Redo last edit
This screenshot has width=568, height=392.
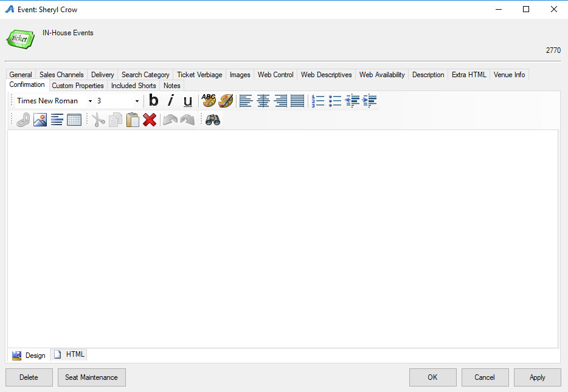(187, 120)
